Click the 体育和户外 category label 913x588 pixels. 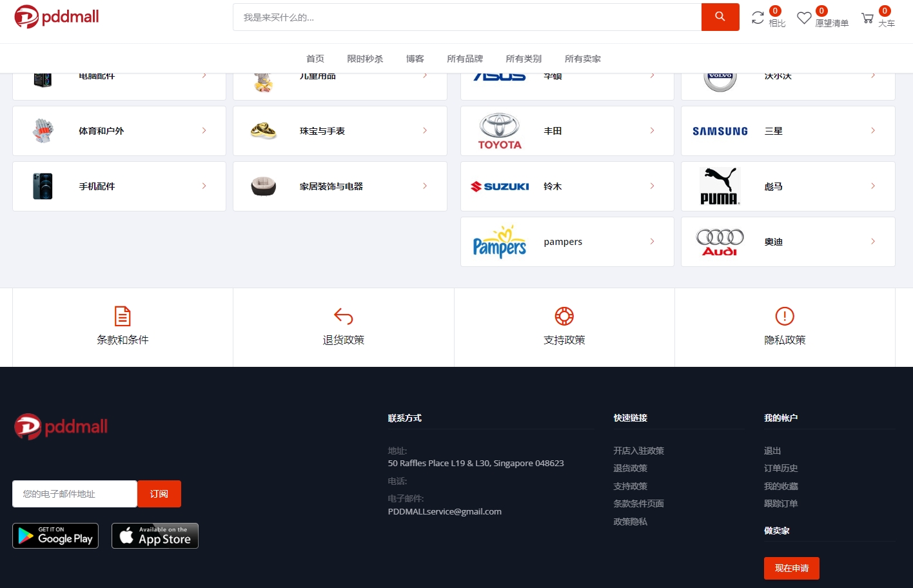[x=101, y=131]
